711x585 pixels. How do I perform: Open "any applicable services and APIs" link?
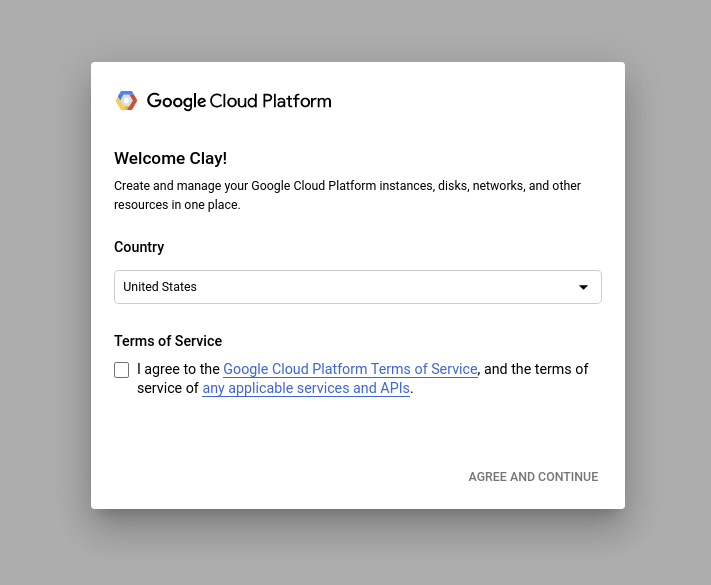306,388
